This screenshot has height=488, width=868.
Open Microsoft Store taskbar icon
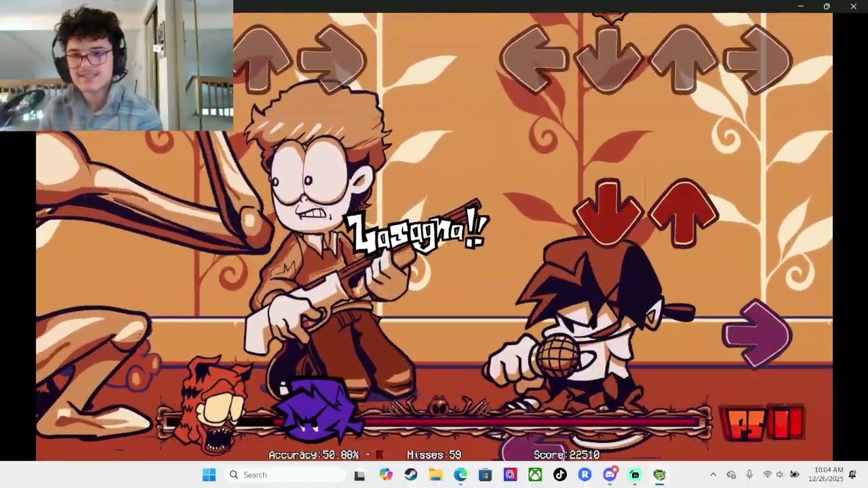[486, 474]
